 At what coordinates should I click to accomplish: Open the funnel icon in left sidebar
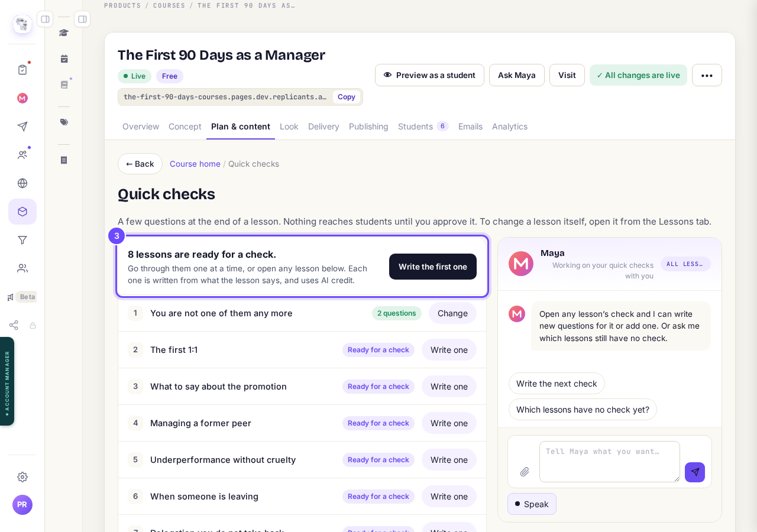[x=22, y=240]
